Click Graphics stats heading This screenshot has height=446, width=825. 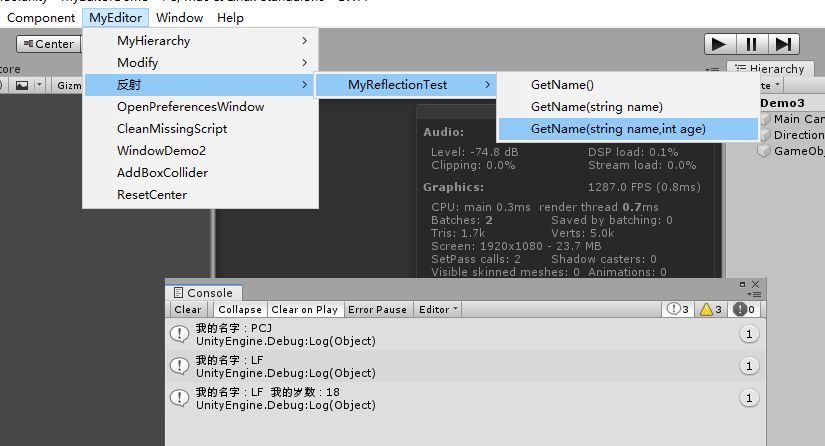pyautogui.click(x=454, y=187)
